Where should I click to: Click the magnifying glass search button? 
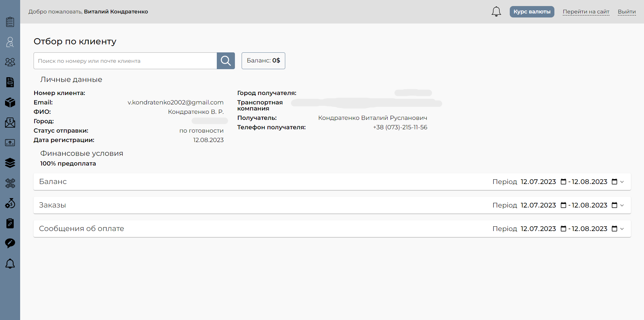point(226,61)
